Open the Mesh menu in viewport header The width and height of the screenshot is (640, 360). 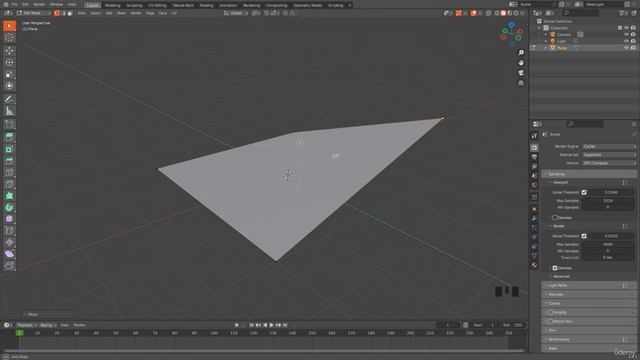coord(121,13)
